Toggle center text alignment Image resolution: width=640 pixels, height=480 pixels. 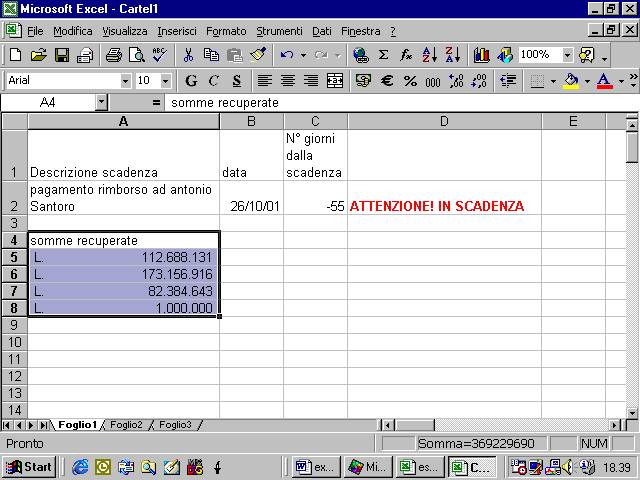[x=288, y=80]
